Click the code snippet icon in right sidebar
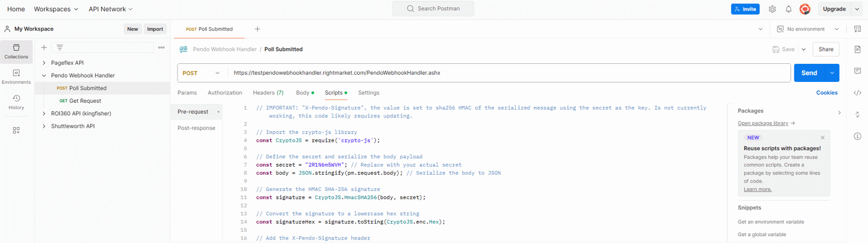The image size is (868, 243). click(857, 93)
